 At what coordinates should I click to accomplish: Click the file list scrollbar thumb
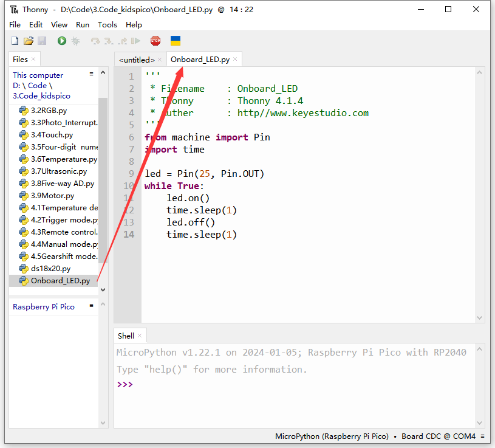click(103, 180)
